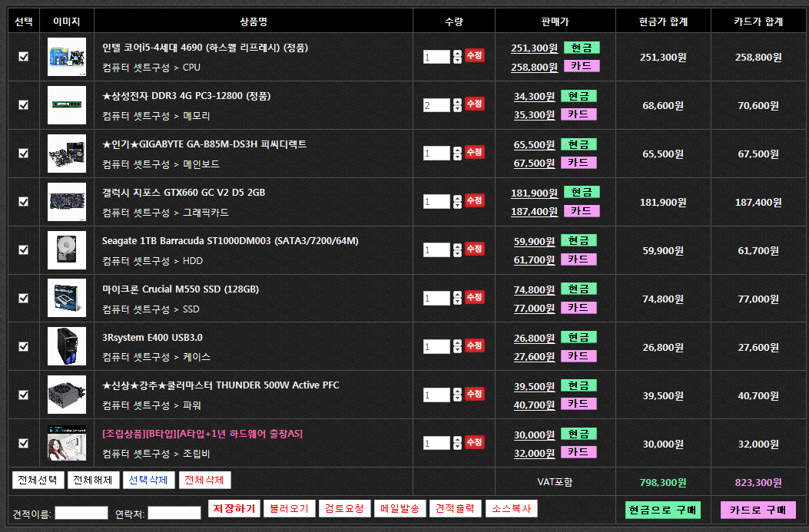
Task: Click the 187,400원 card price link
Action: click(x=534, y=211)
